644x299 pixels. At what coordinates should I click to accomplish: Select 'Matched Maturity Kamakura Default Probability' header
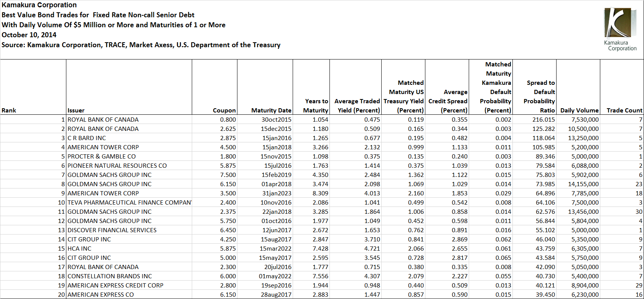click(496, 88)
